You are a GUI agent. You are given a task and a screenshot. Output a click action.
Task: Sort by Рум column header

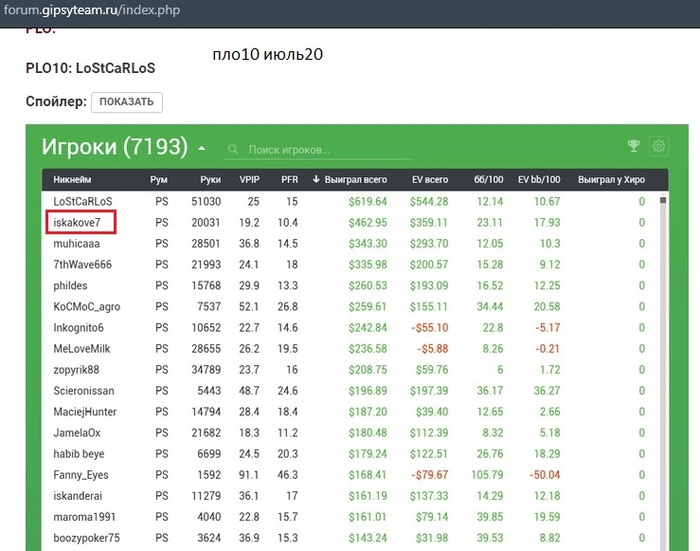[x=158, y=179]
